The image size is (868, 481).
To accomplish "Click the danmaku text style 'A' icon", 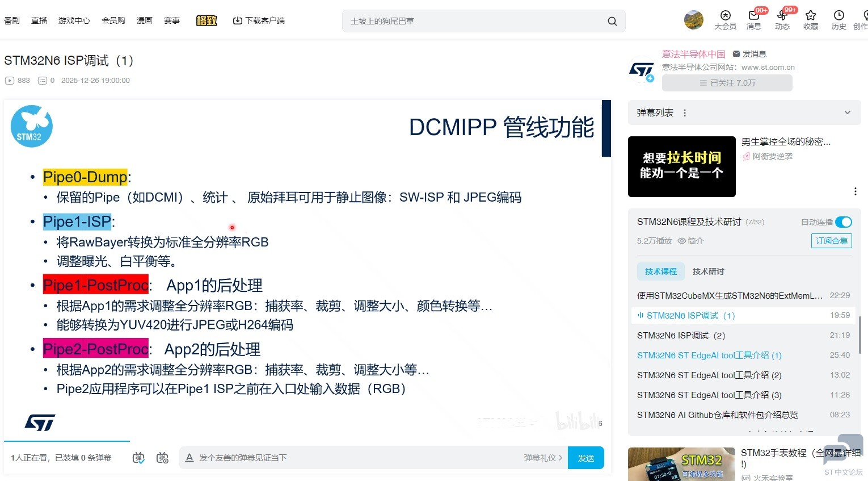I will click(x=189, y=458).
